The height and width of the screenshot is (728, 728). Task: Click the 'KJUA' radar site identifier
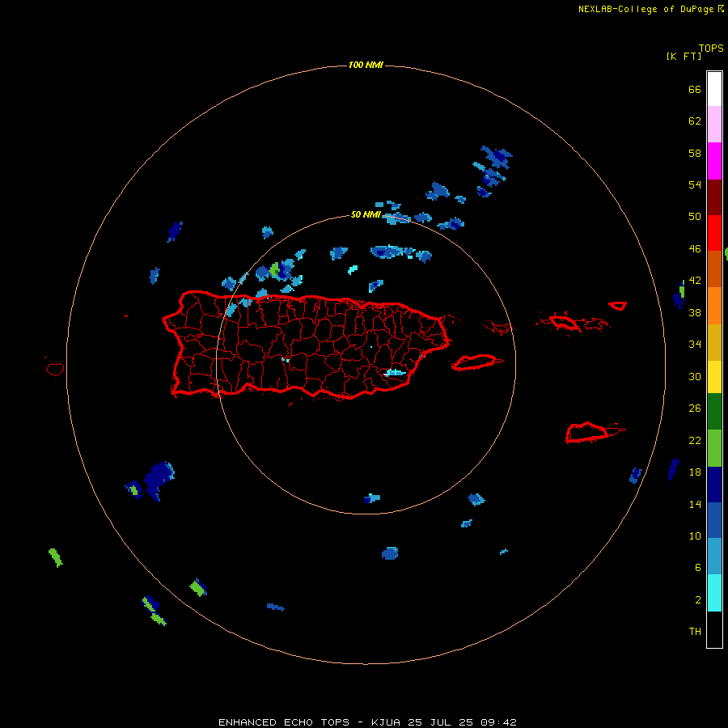pyautogui.click(x=386, y=722)
